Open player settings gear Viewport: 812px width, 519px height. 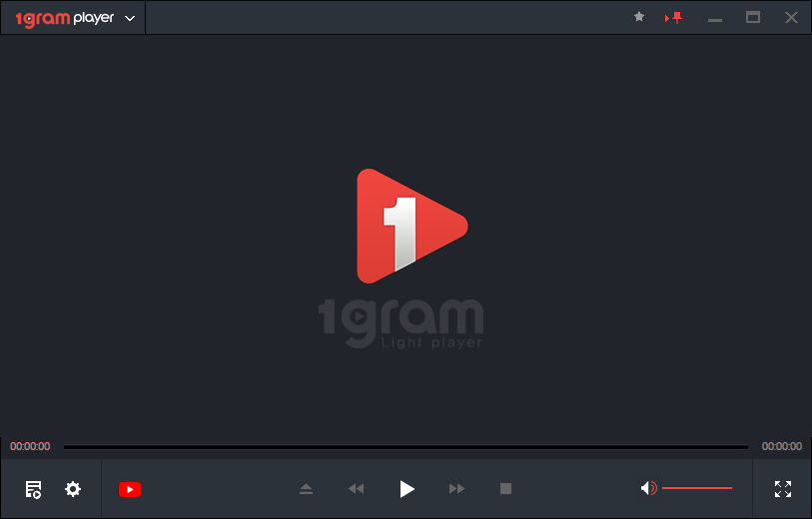pyautogui.click(x=73, y=489)
